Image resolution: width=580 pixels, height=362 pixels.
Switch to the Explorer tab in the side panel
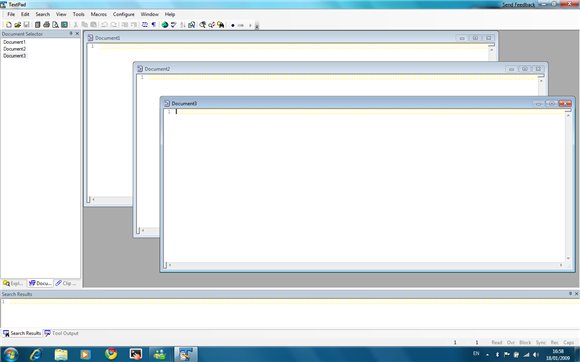coord(13,283)
